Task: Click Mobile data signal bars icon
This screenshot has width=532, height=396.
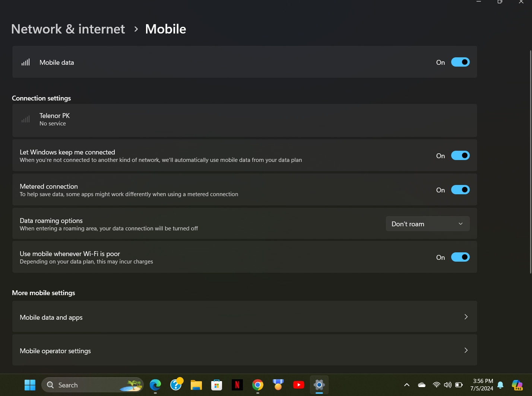Action: point(25,62)
